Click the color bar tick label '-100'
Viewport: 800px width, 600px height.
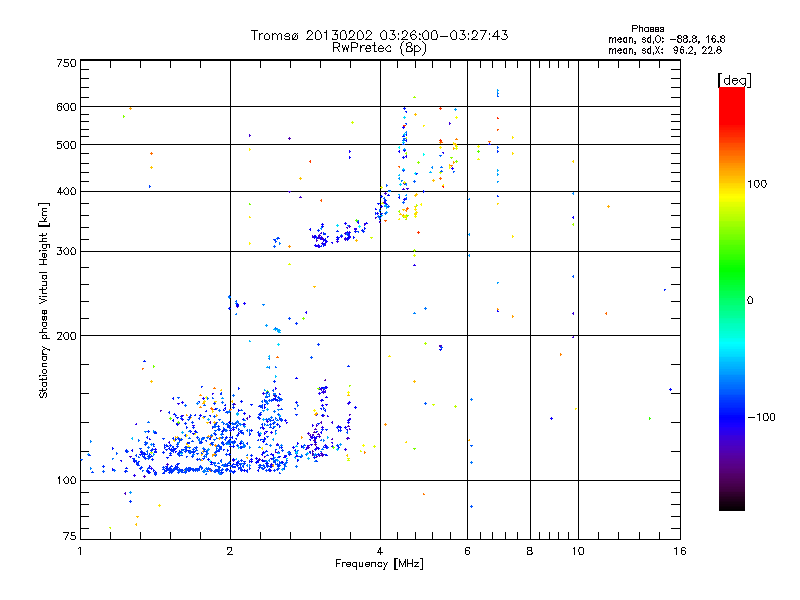(x=762, y=417)
